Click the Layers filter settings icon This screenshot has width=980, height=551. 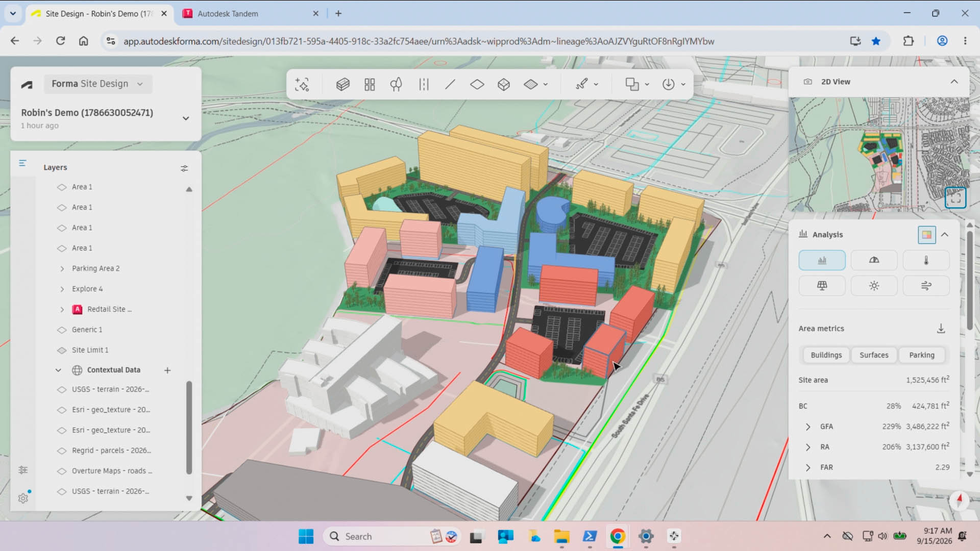point(184,168)
